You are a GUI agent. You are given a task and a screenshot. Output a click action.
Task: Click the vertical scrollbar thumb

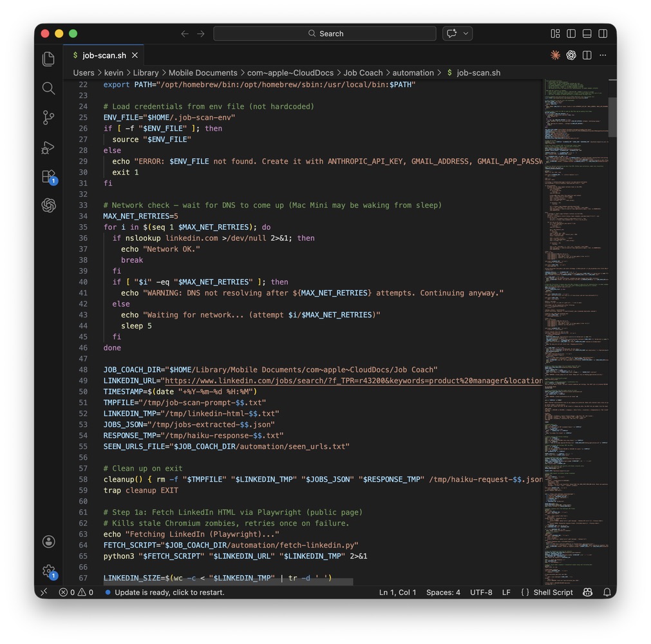[612, 117]
